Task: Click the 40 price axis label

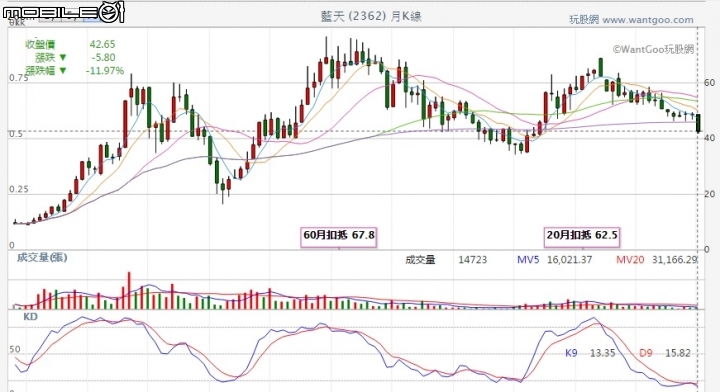Action: tap(709, 138)
